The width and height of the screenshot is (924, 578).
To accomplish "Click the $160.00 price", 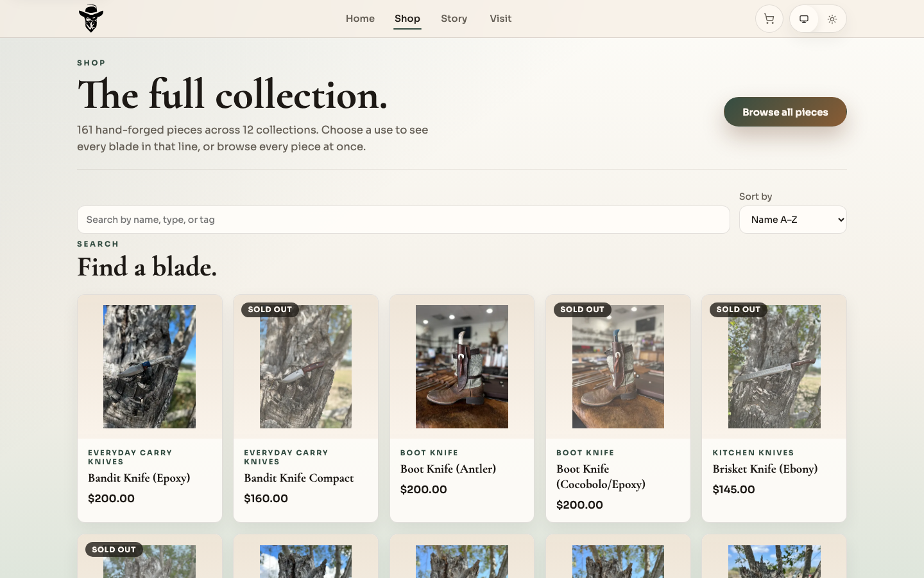I will [266, 498].
